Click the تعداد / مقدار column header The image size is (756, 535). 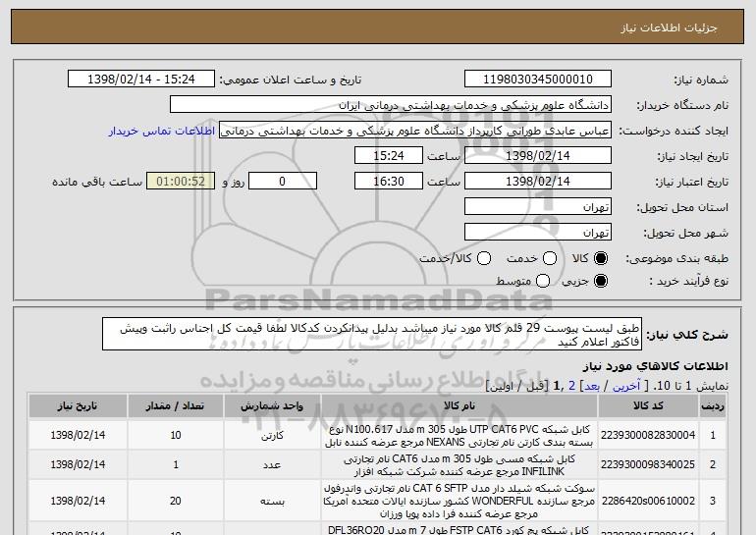coord(175,405)
